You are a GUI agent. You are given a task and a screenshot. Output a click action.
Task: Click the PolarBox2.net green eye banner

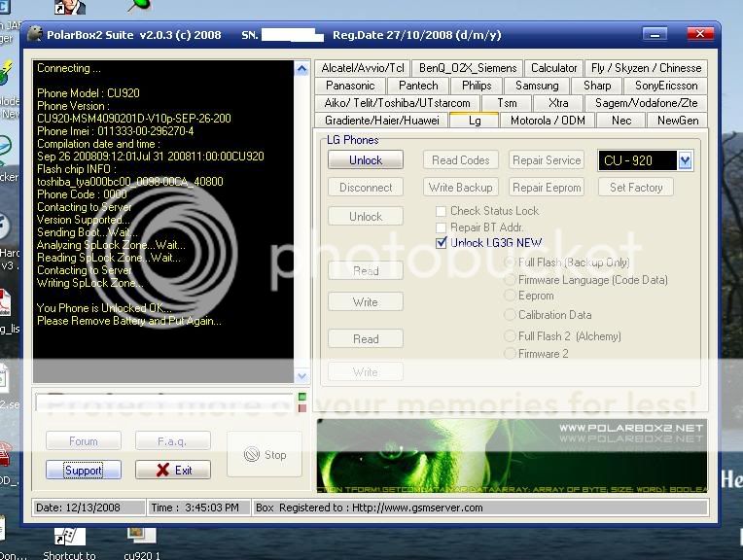[x=512, y=456]
